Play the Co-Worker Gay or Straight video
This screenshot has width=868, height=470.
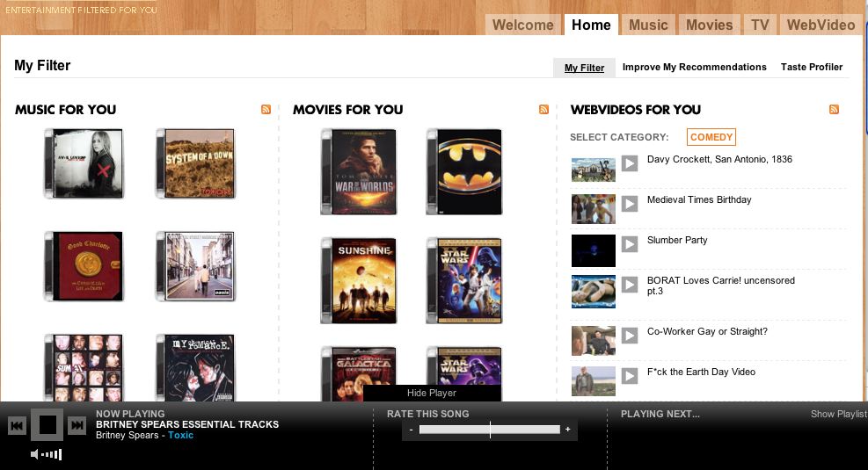pos(630,335)
